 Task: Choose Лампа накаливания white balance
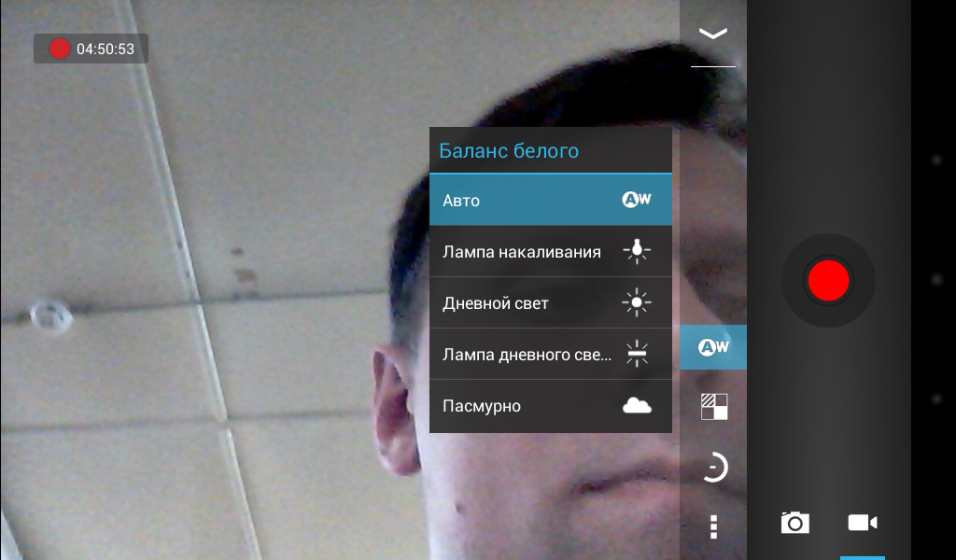551,252
